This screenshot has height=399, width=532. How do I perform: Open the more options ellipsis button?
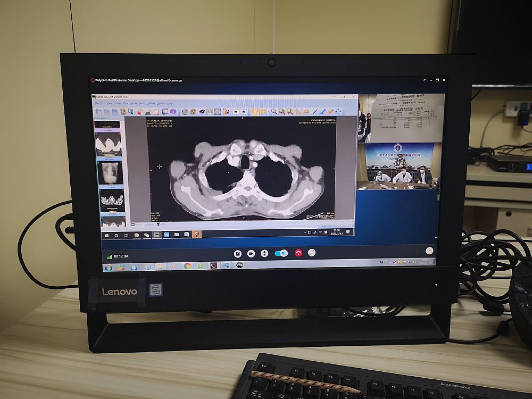click(x=429, y=251)
